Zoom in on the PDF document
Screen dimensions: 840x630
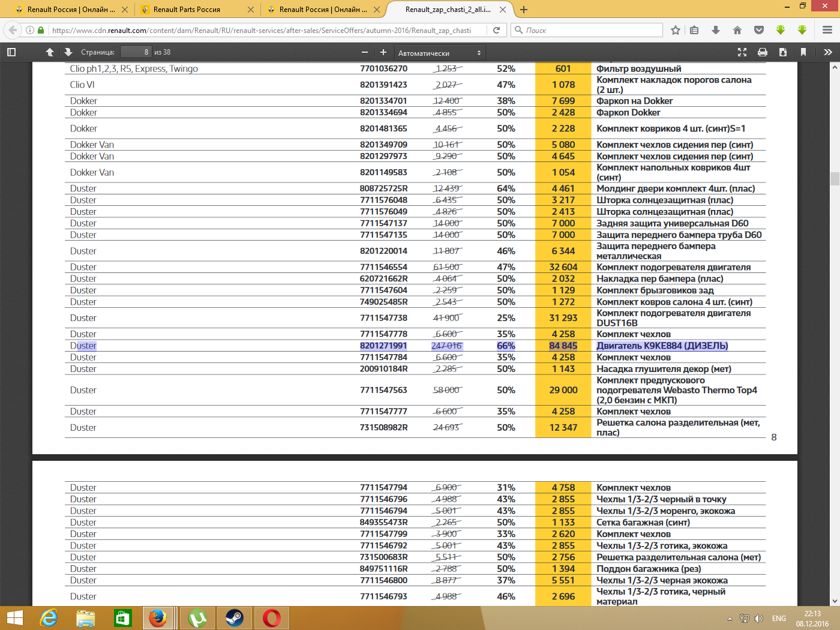[383, 52]
